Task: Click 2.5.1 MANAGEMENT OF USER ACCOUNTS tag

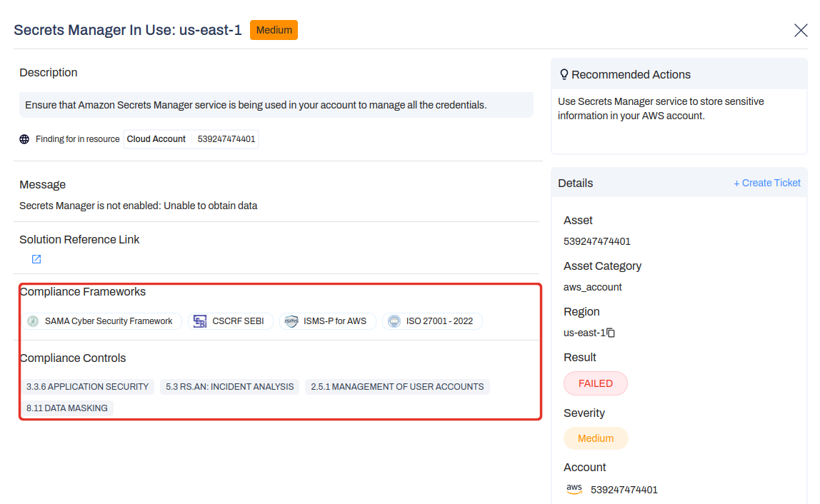Action: 397,387
